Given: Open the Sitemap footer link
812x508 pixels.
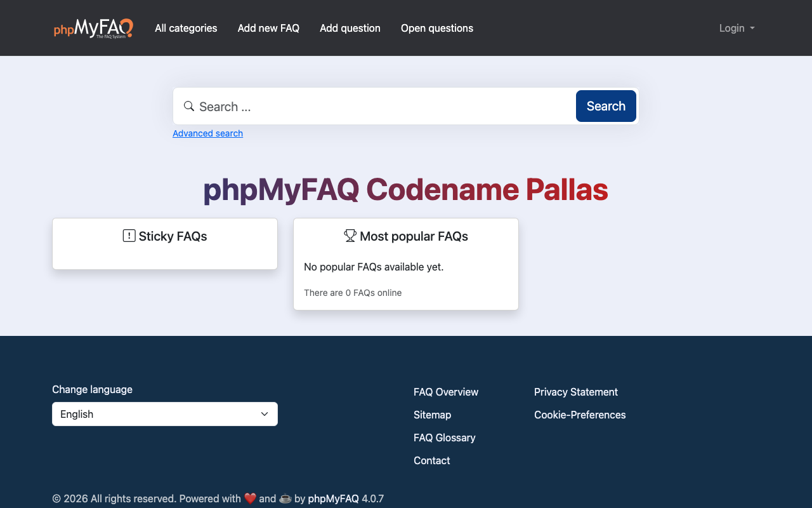Looking at the screenshot, I should pos(432,415).
